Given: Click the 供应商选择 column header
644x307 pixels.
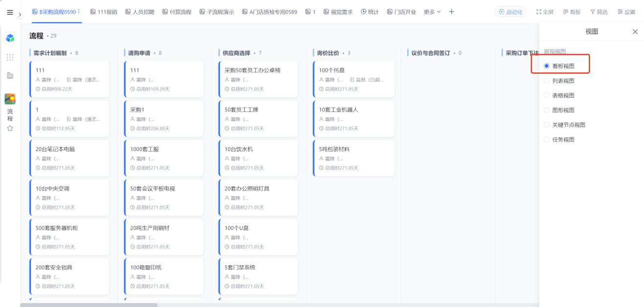Looking at the screenshot, I should point(236,53).
